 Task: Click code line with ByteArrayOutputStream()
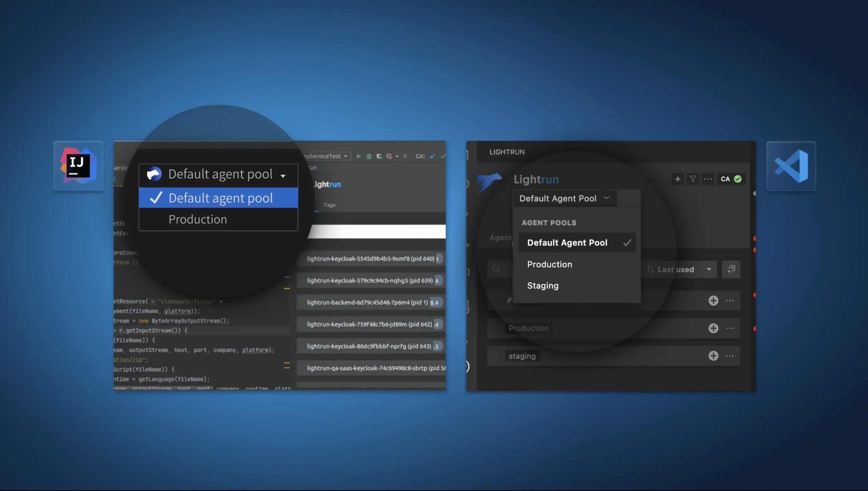(172, 321)
